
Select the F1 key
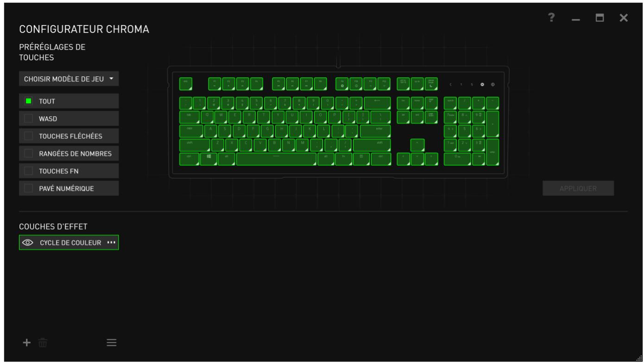coord(215,84)
